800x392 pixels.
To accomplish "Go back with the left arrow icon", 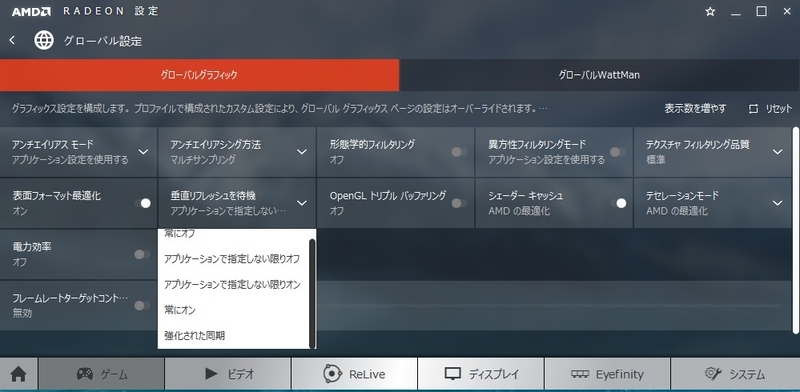I will 12,40.
